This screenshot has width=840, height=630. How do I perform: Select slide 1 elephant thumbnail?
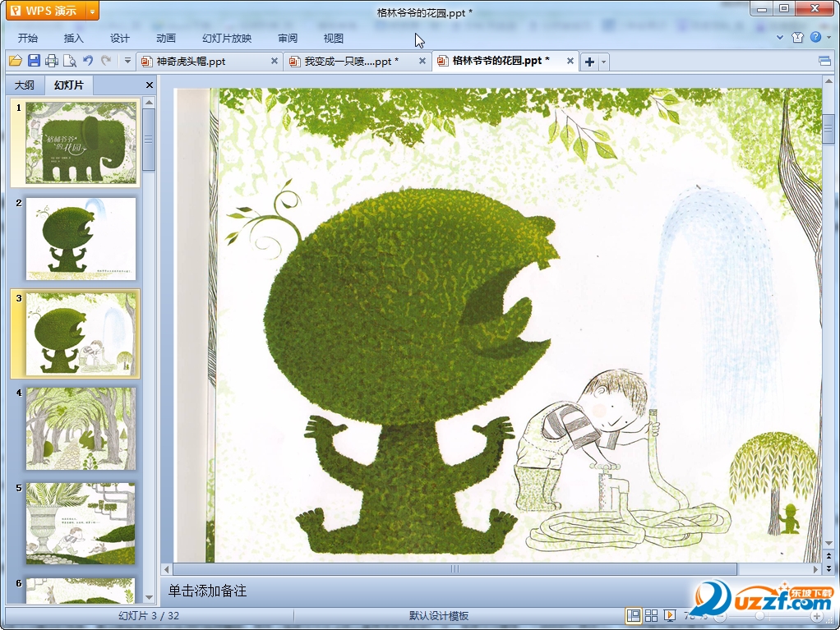pyautogui.click(x=81, y=143)
